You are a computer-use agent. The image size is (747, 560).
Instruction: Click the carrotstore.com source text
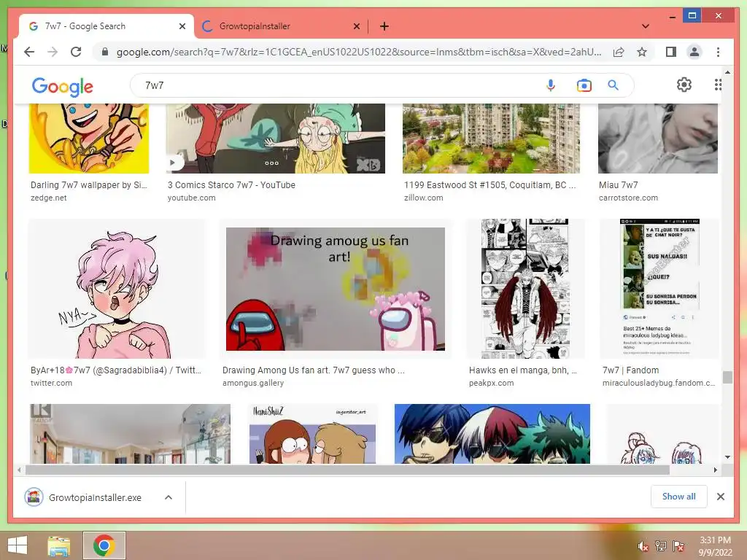point(628,198)
